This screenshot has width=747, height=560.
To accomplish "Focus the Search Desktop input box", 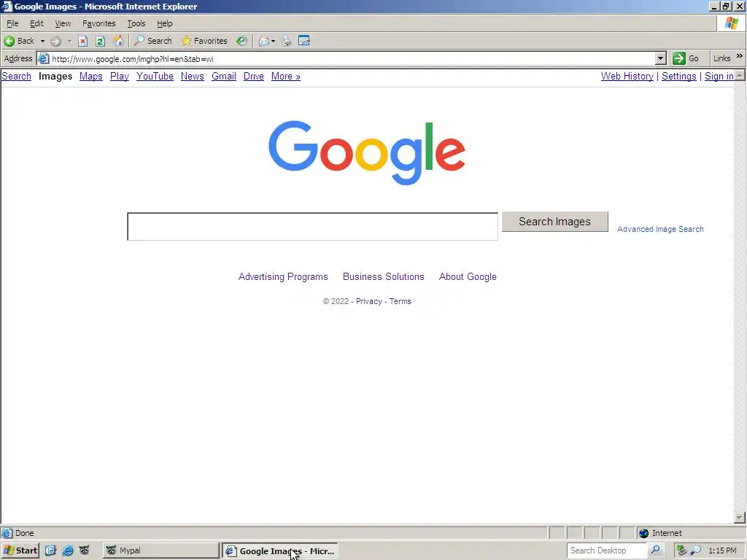I will pyautogui.click(x=607, y=551).
